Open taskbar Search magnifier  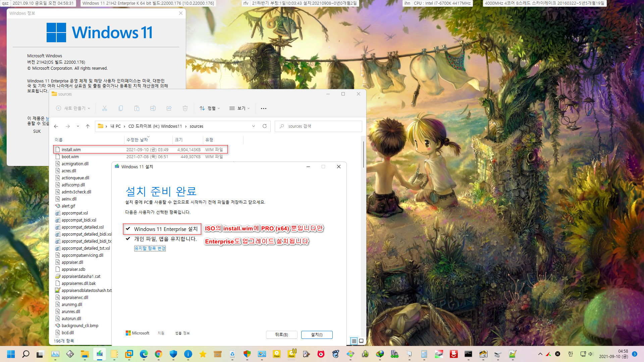pyautogui.click(x=26, y=354)
